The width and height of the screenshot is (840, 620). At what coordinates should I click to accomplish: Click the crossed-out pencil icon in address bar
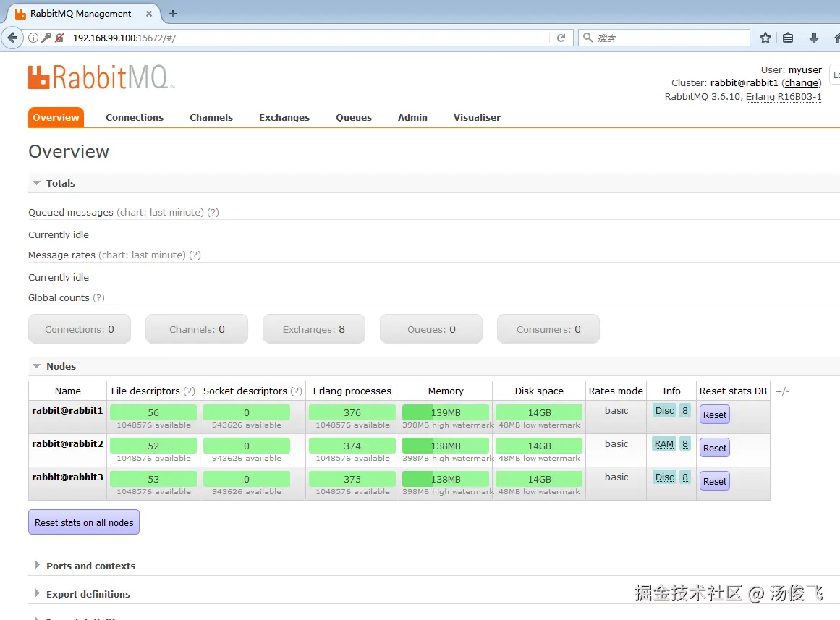coord(59,38)
